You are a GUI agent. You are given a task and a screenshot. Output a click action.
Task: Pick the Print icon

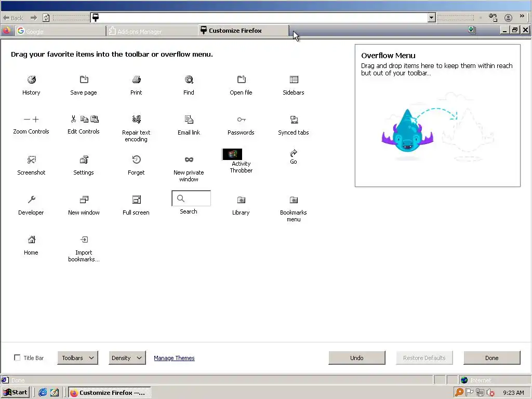137,79
